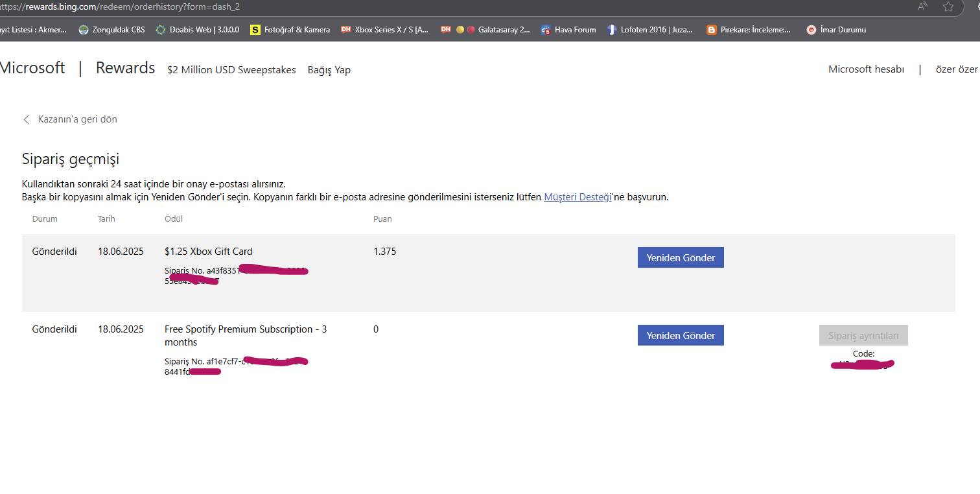Open the Hava Forum bookmark

pos(568,30)
